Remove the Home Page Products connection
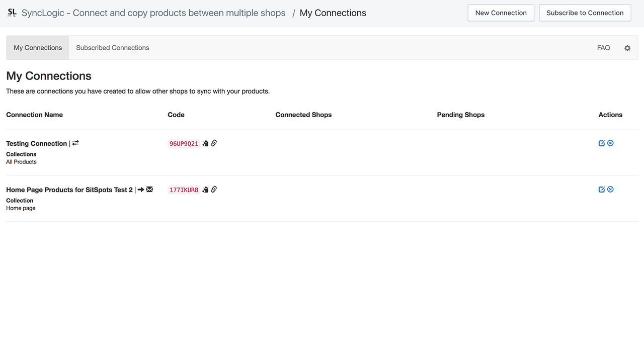 (610, 189)
